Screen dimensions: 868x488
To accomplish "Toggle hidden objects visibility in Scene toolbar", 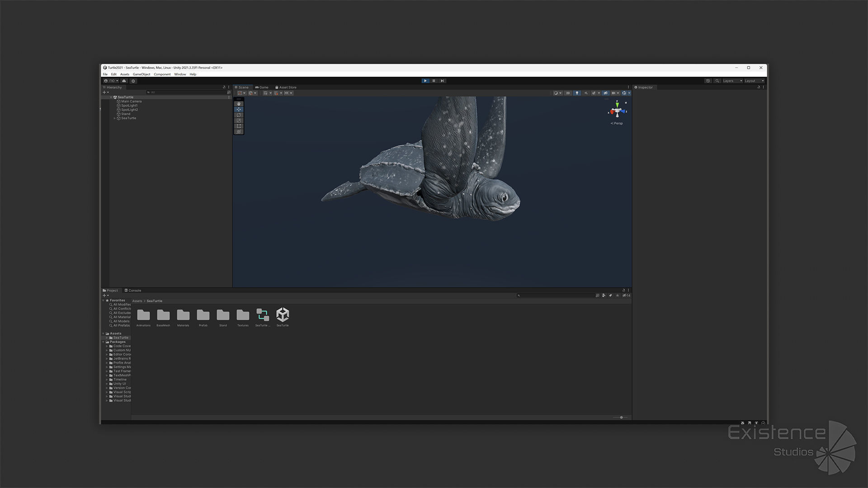I will (x=606, y=93).
